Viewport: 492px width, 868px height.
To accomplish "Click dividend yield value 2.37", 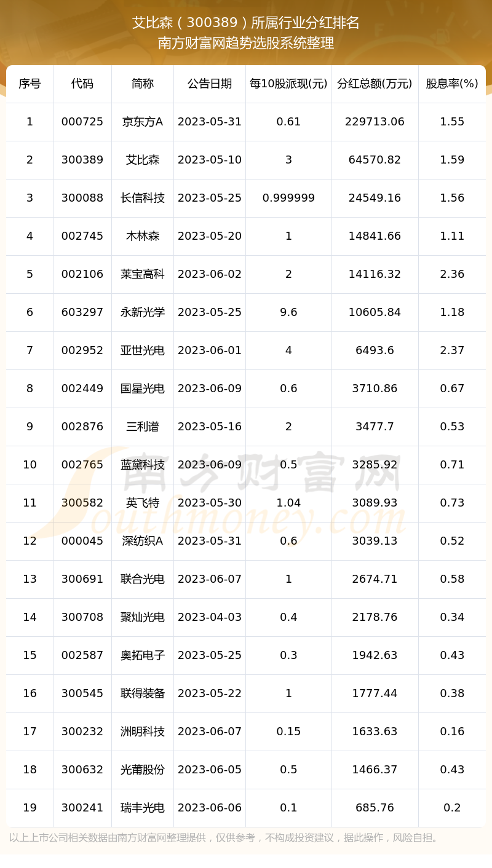I will pos(452,350).
